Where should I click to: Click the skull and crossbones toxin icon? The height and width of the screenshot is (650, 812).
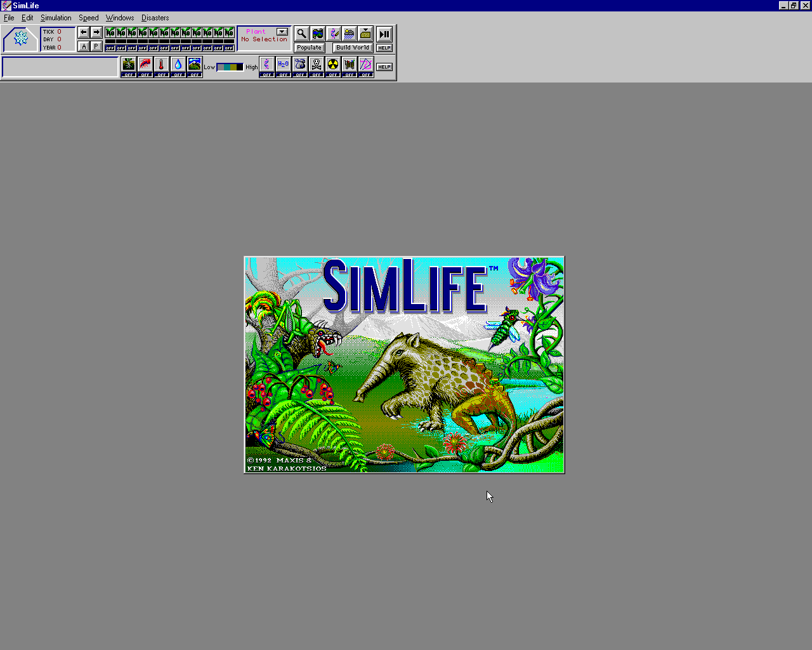pyautogui.click(x=317, y=65)
